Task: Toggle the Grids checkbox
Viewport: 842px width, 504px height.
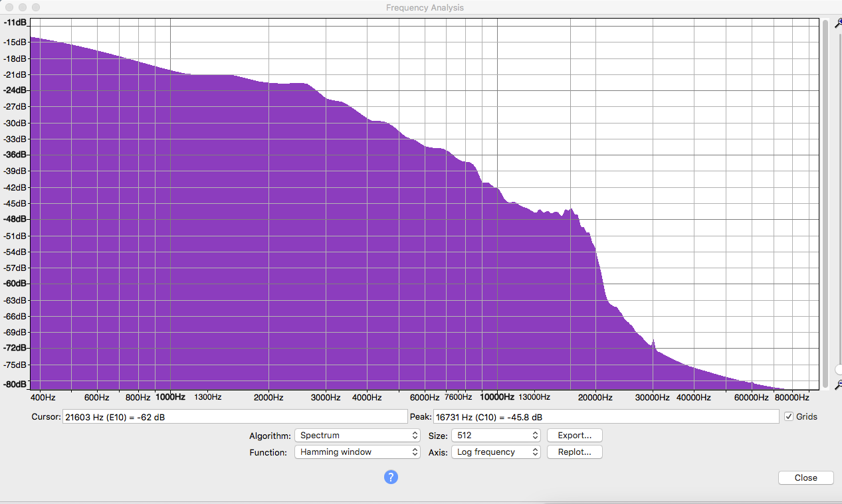Action: (x=789, y=416)
